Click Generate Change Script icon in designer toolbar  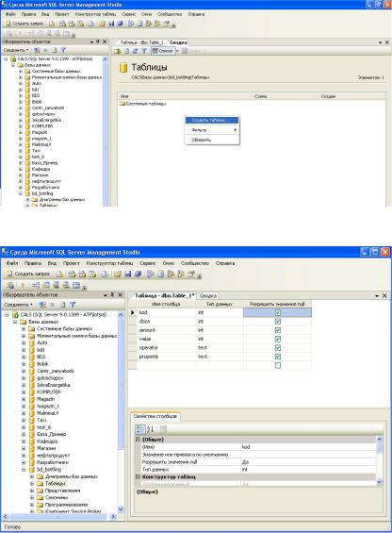(11, 286)
